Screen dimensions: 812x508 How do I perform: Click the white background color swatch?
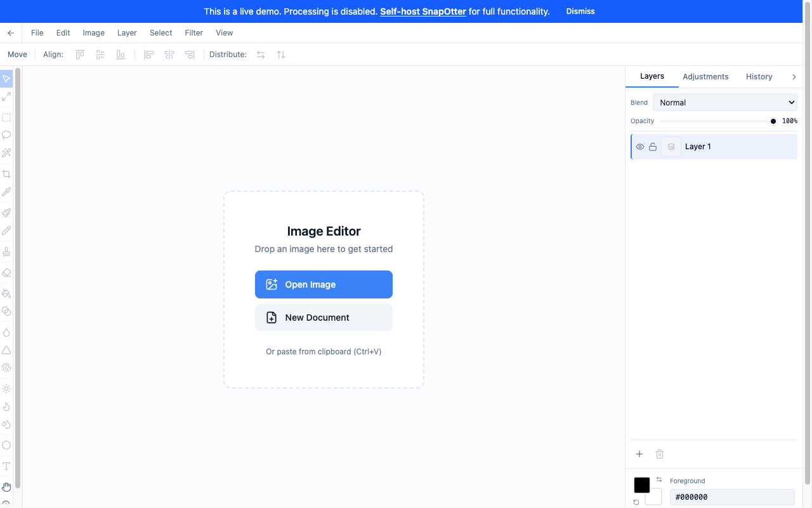655,498
